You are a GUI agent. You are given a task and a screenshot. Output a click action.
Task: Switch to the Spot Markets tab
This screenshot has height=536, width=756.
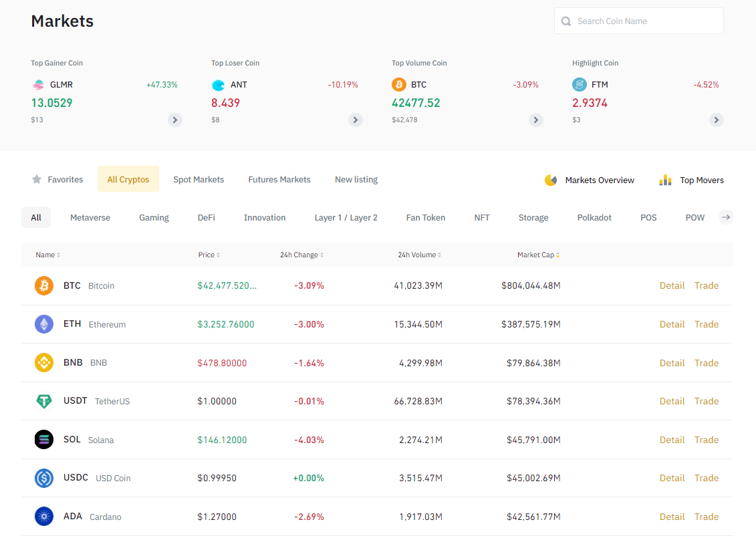pos(199,179)
